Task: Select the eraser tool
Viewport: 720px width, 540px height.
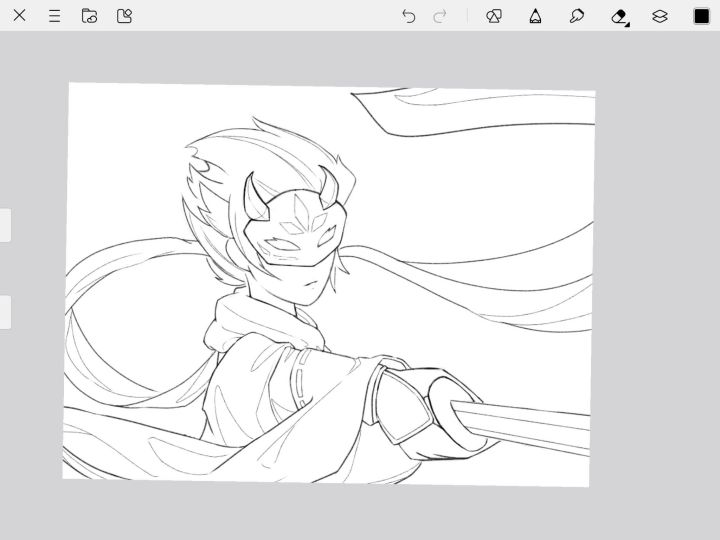Action: pos(619,16)
